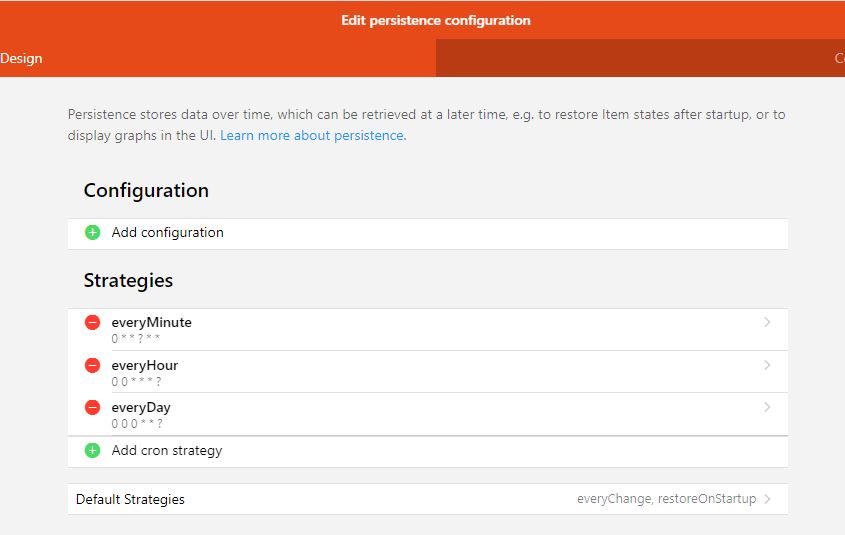Click the everyDay cron expression text
845x535 pixels.
point(137,423)
